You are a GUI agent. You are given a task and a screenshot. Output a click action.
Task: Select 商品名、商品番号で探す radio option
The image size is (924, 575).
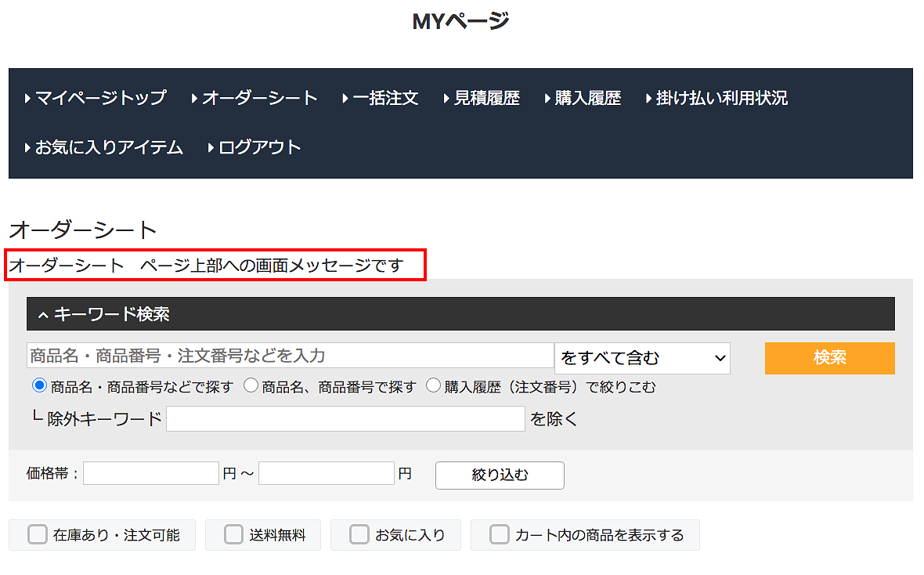coord(251,385)
